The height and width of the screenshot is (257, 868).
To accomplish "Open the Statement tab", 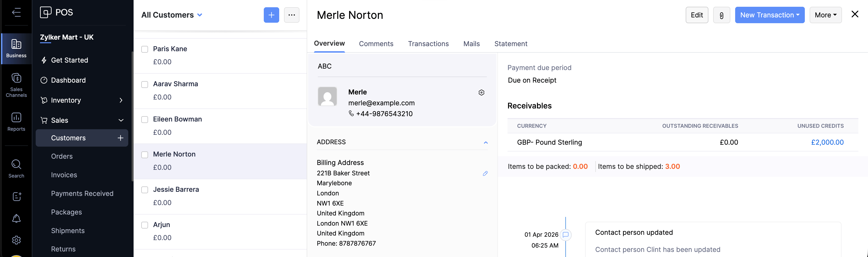I will [x=511, y=43].
